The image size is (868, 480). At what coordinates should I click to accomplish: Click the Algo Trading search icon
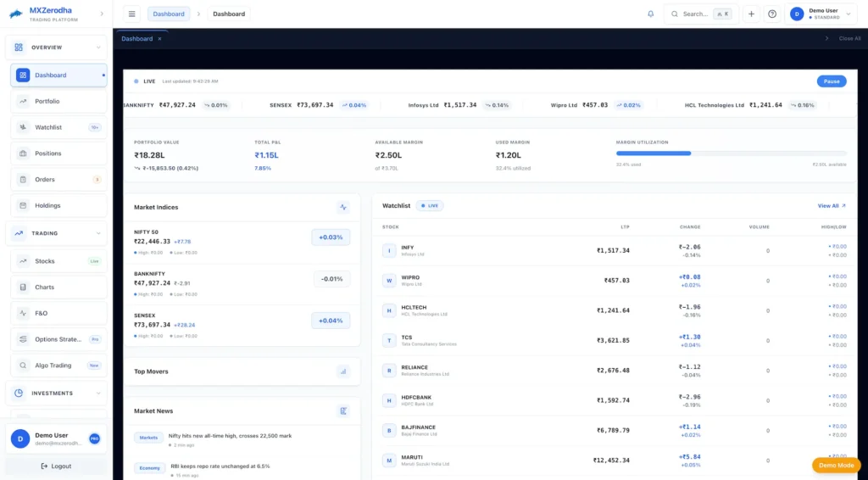tap(23, 366)
